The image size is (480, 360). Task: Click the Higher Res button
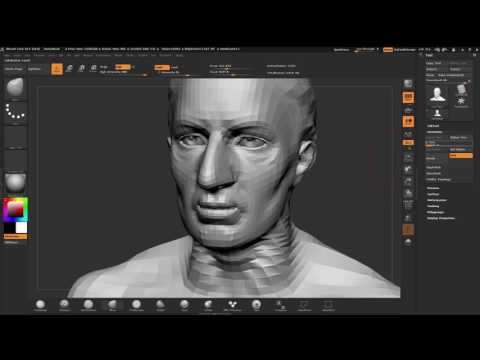461,137
